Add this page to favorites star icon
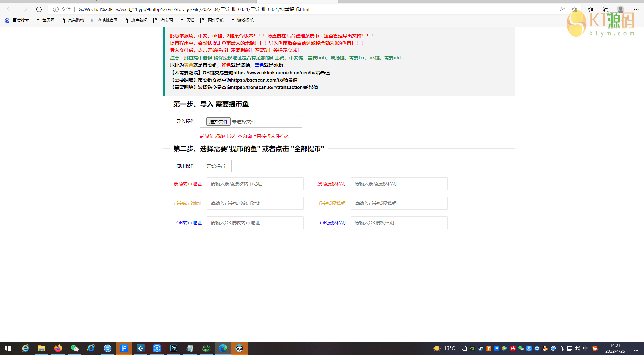644x355 pixels. pos(574,9)
